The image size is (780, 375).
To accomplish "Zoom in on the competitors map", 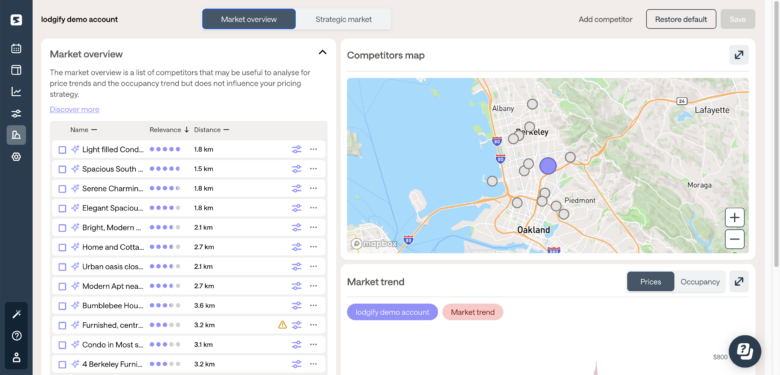I will (x=734, y=217).
